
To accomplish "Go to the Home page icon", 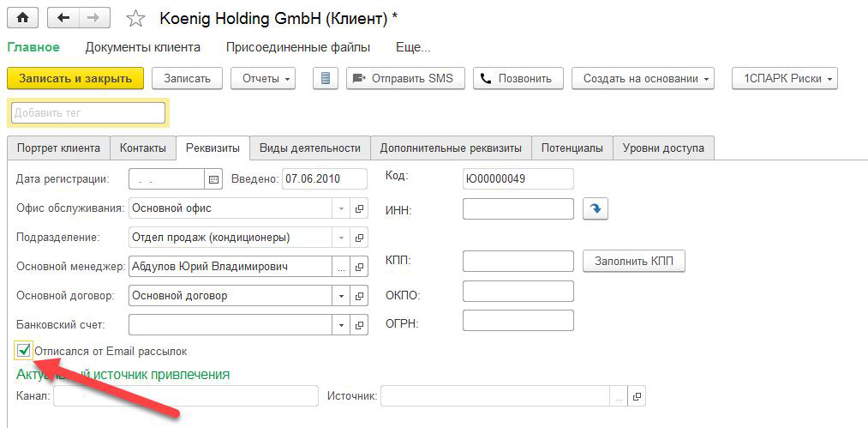I will click(22, 18).
